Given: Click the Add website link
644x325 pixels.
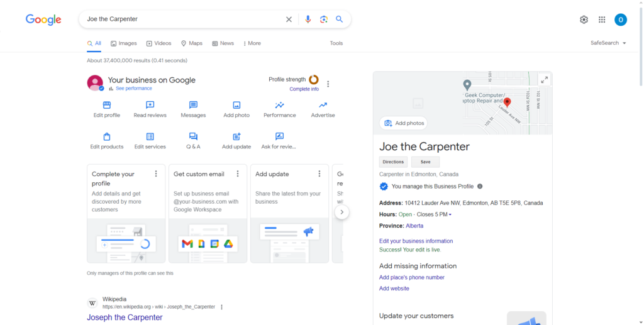Looking at the screenshot, I should click(394, 289).
